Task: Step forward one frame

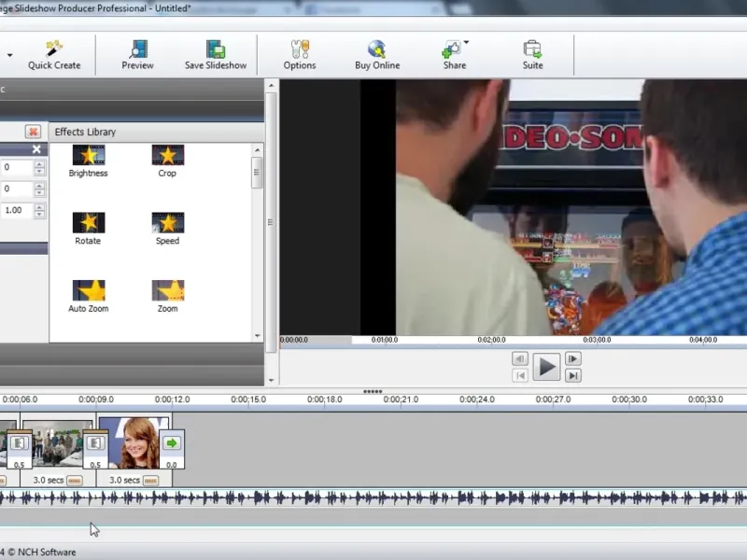Action: point(573,358)
